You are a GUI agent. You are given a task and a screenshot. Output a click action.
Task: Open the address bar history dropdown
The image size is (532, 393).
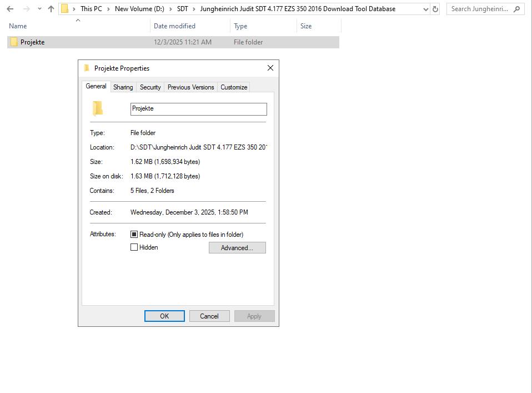(x=426, y=9)
